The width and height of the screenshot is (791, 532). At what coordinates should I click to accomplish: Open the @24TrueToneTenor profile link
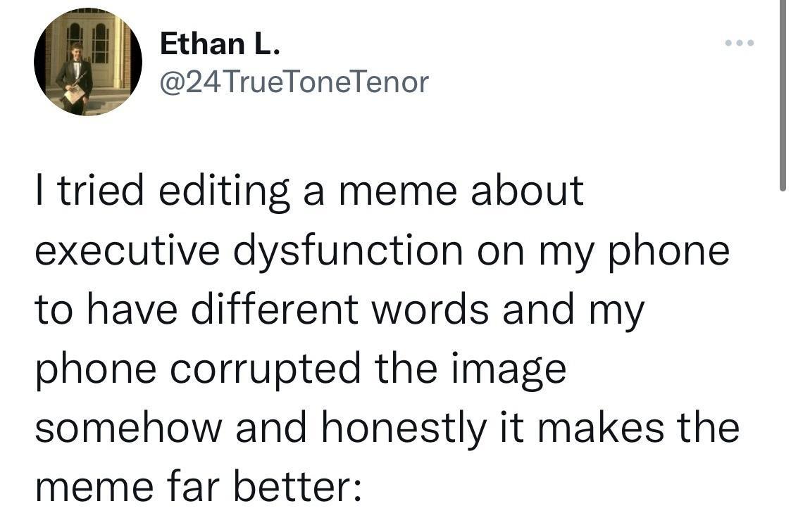tap(293, 82)
